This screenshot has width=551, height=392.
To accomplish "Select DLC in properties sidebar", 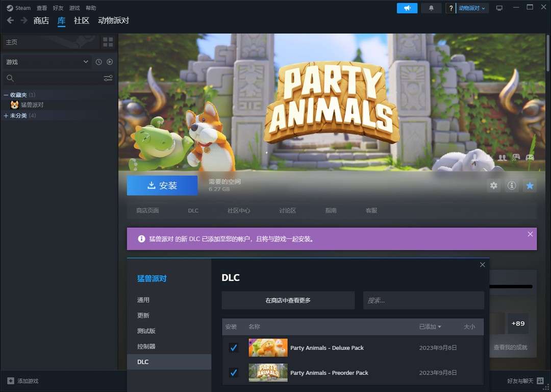I will tap(169, 362).
